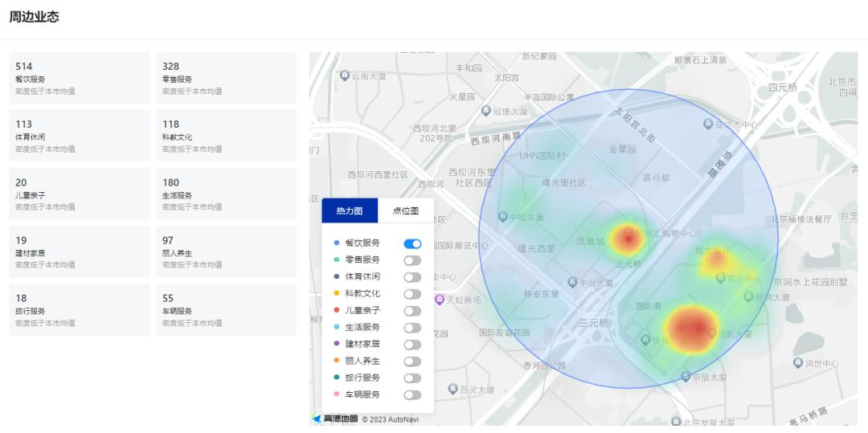Viewport: 868px width, 433px height.
Task: Click the 润世中心 map marker icon
Action: (798, 362)
